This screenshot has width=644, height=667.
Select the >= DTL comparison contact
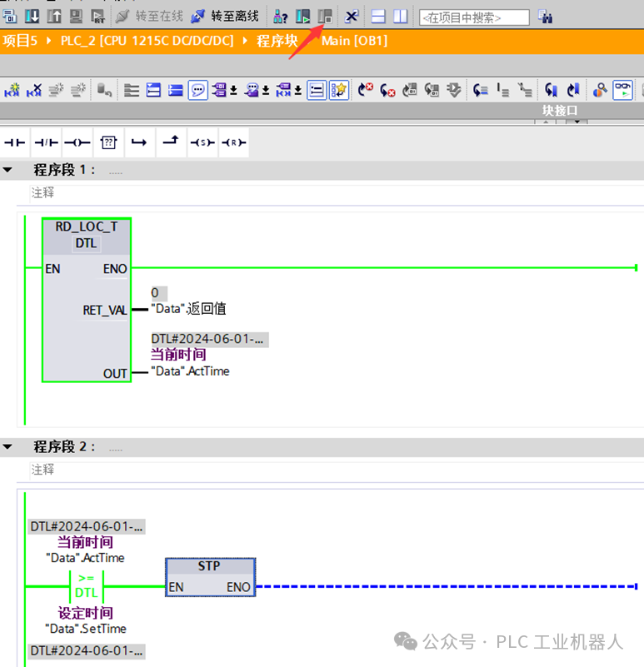[87, 585]
